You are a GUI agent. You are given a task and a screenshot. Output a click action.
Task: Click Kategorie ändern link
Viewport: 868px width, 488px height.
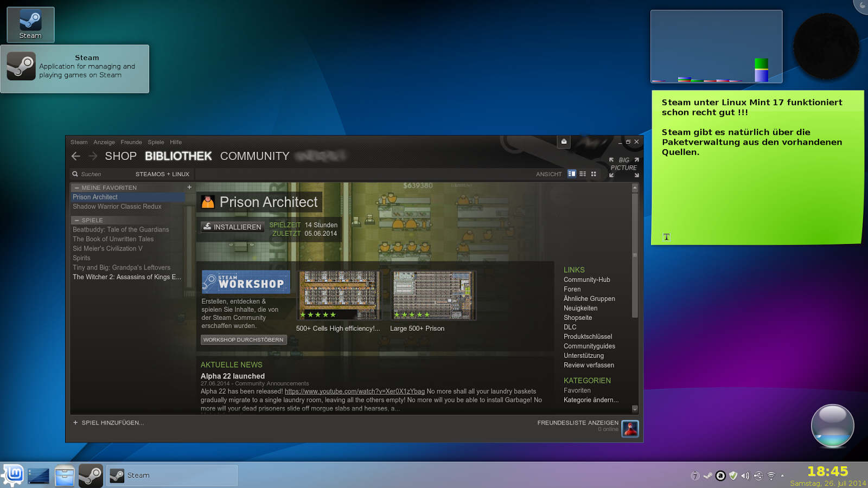[591, 400]
